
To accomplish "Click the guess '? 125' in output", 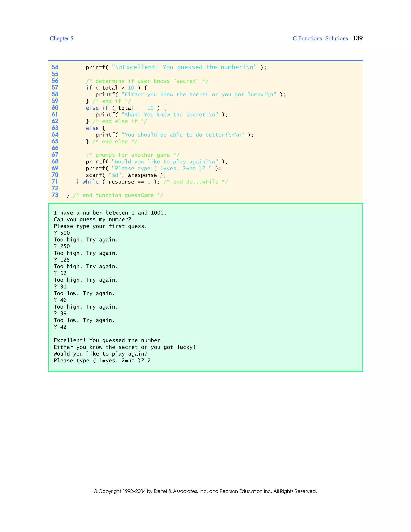I will click(x=62, y=260).
